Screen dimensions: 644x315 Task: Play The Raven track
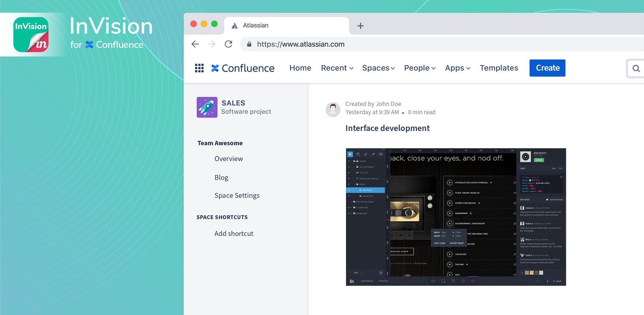450,254
